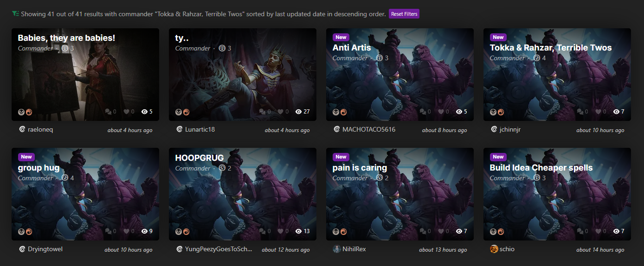The width and height of the screenshot is (644, 266).
Task: Visit MACHOTACO5616 user profile
Action: click(369, 129)
